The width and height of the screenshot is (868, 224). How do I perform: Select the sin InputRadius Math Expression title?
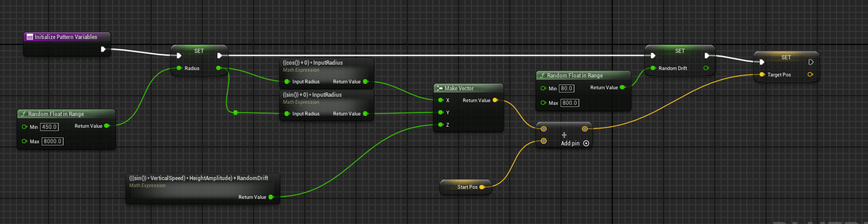[x=312, y=95]
